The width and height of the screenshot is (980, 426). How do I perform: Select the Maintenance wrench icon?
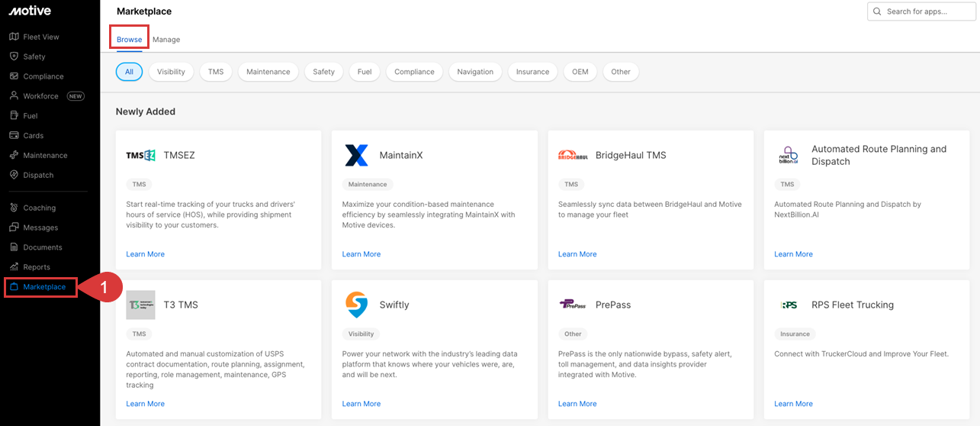[14, 156]
